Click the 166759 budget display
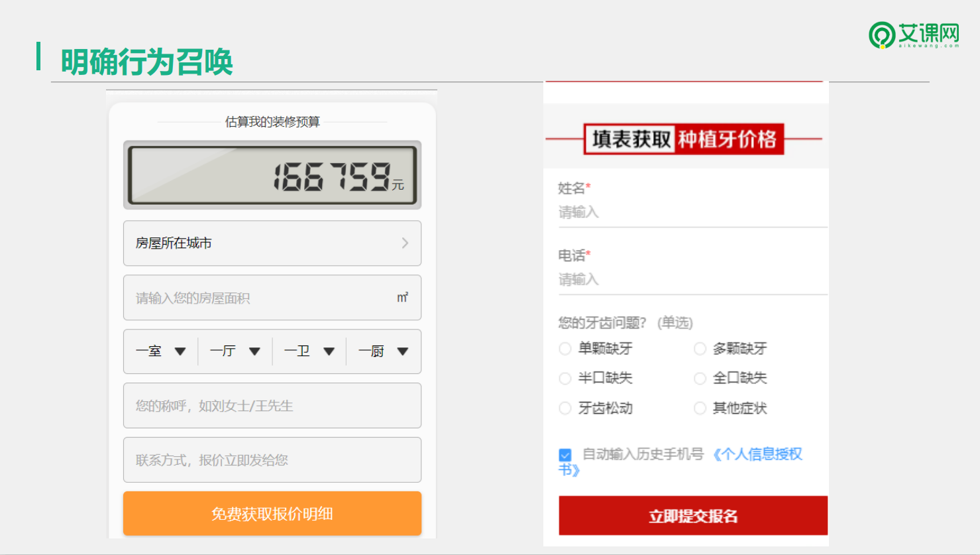The width and height of the screenshot is (980, 555). 272,175
